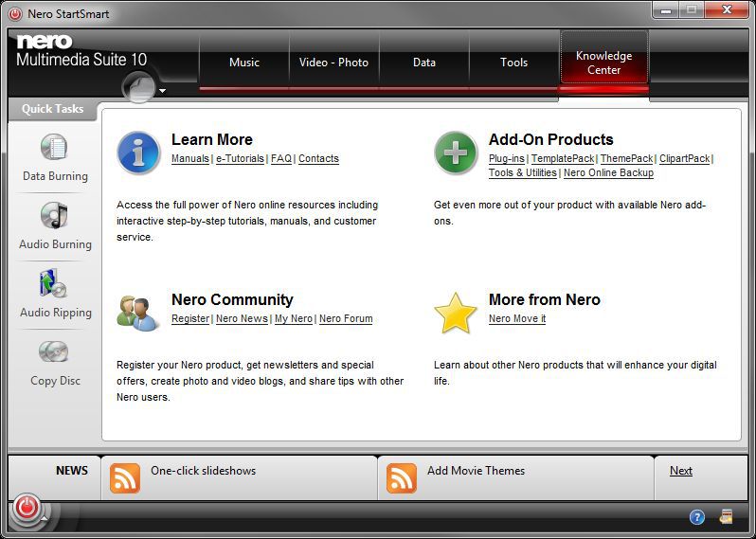
Task: Open the Data Burning quick task
Action: click(55, 157)
